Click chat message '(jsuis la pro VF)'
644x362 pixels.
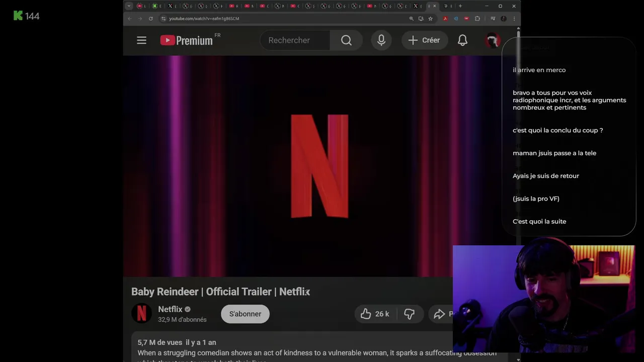(x=536, y=199)
